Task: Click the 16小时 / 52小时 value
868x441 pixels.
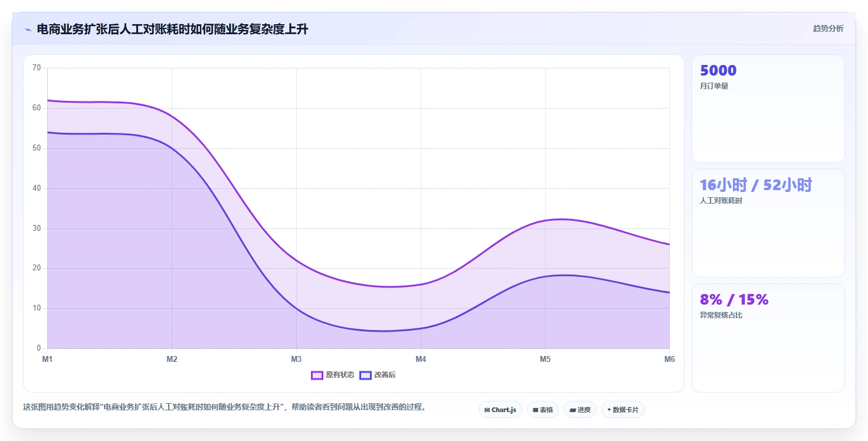Action: point(756,185)
